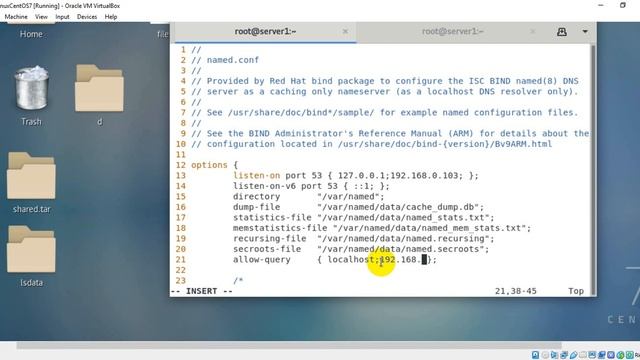Close the inactive second root@server1 tab

click(x=532, y=31)
